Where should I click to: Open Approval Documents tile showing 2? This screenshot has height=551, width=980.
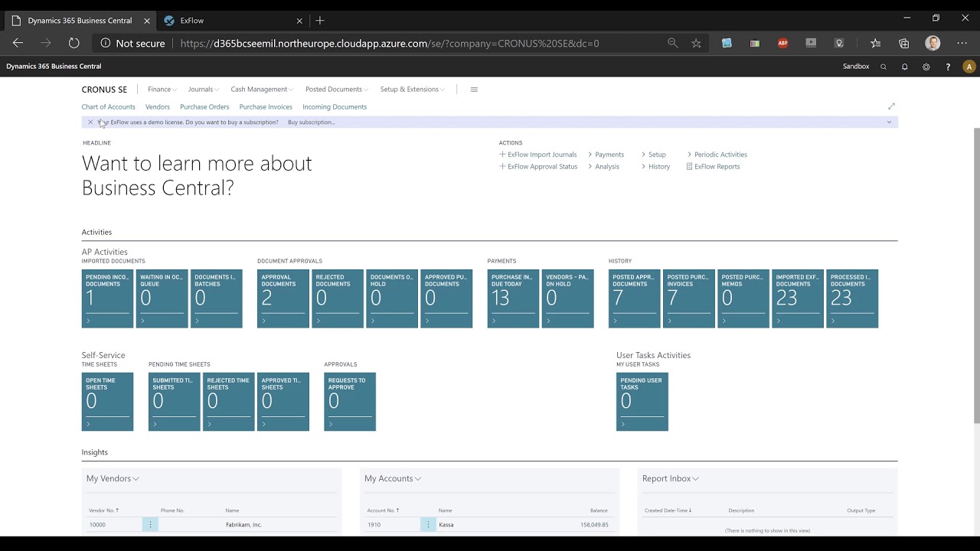[x=283, y=298]
